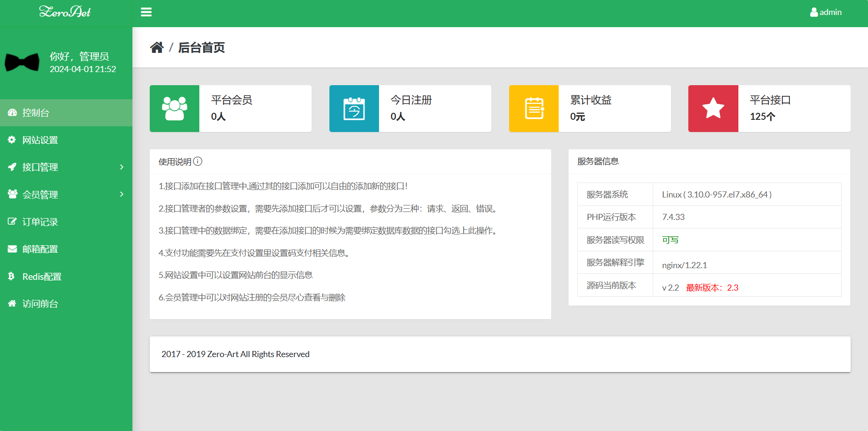Viewport: 868px width, 431px height.
Task: Click the 订单记录 edit icon
Action: point(12,221)
